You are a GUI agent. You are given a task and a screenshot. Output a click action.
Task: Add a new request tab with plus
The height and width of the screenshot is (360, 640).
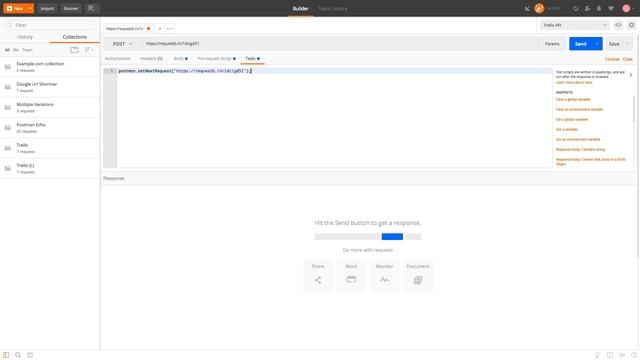(160, 29)
